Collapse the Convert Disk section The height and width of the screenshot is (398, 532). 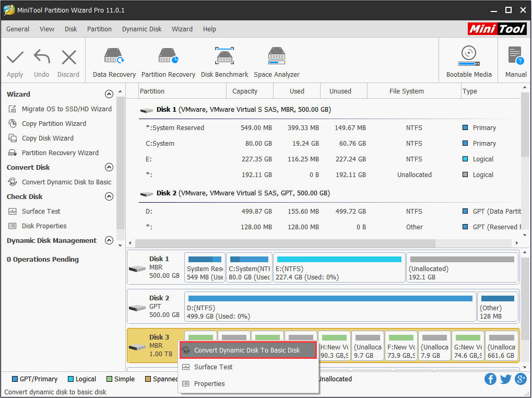(x=109, y=167)
